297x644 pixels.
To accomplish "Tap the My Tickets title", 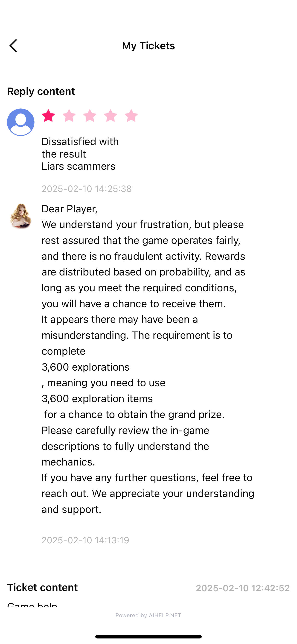I will (x=148, y=46).
